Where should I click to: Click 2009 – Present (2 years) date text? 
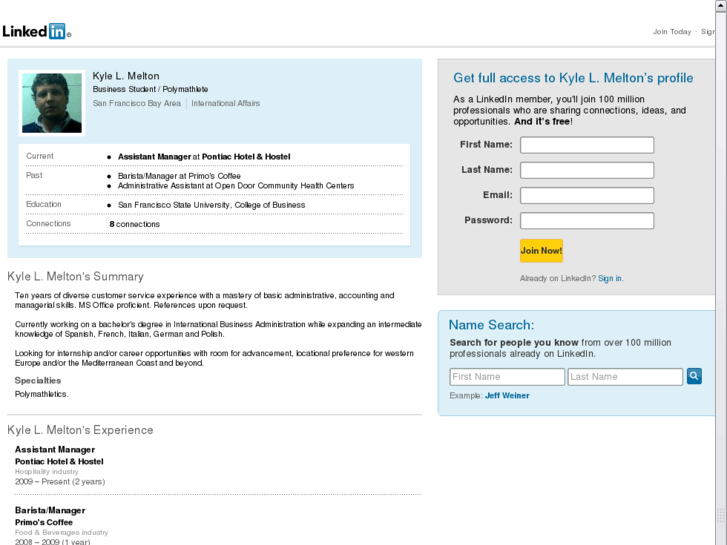coord(60,481)
